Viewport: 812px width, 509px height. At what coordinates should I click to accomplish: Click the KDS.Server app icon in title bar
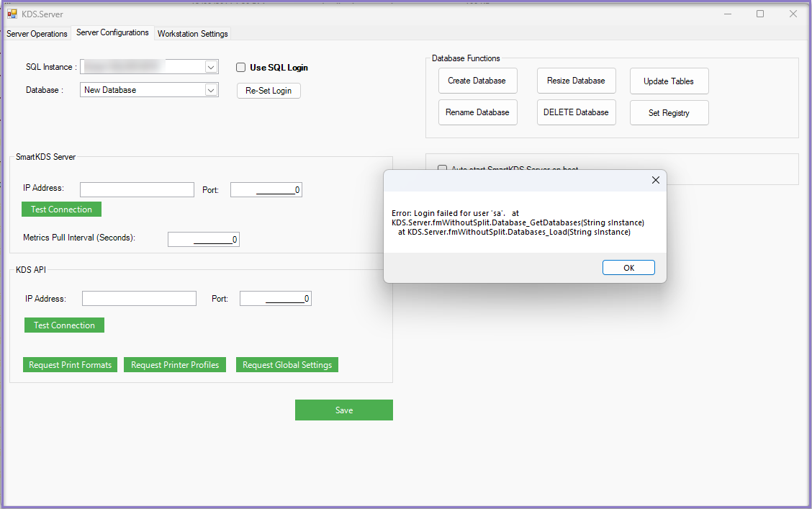pyautogui.click(x=12, y=14)
